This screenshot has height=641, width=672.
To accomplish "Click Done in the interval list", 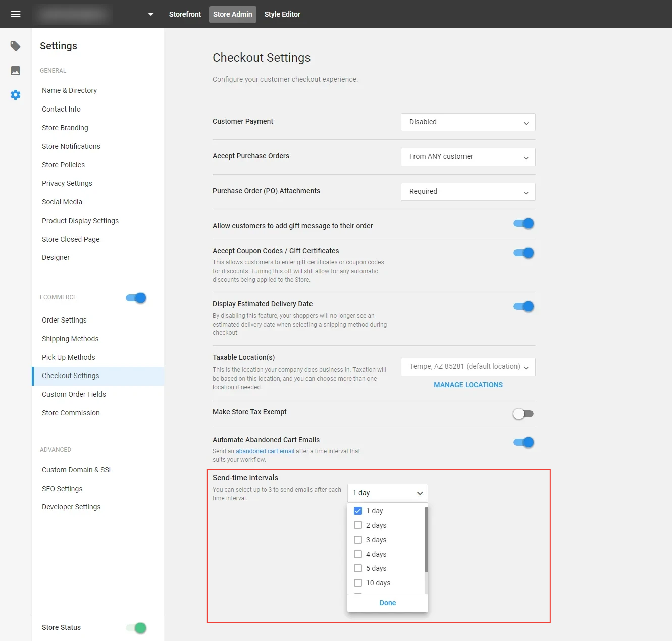I will point(387,603).
